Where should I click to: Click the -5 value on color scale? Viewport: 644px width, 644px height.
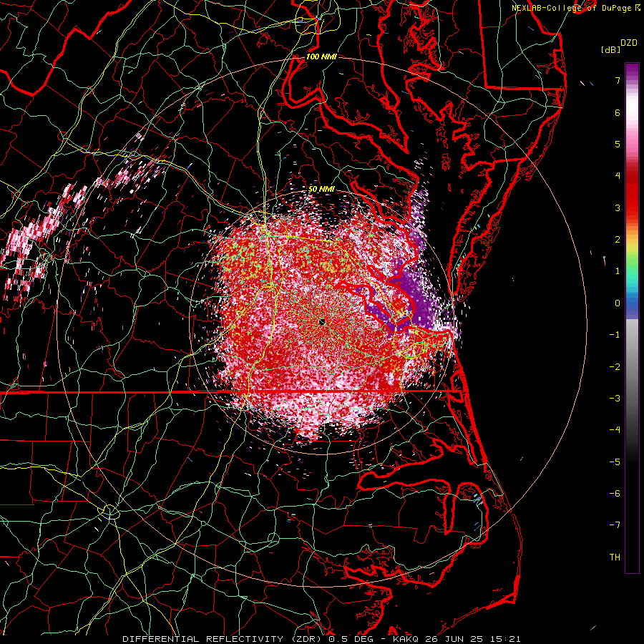pyautogui.click(x=615, y=462)
